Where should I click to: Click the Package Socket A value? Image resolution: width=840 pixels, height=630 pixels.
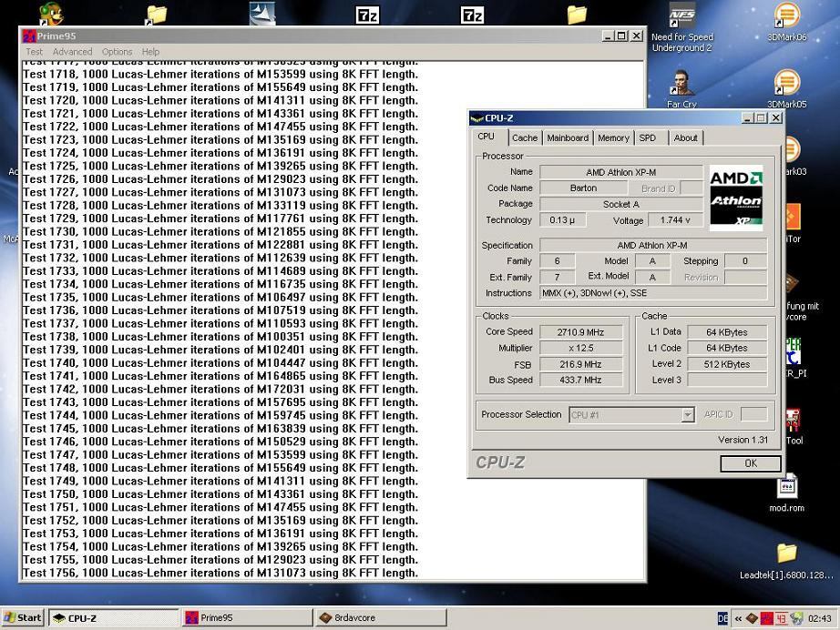click(621, 205)
